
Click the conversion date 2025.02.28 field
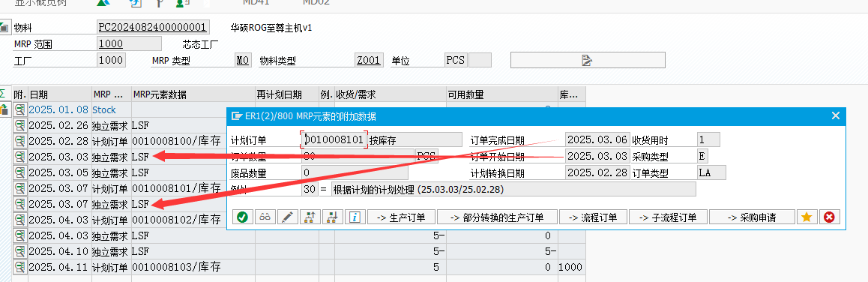point(597,172)
